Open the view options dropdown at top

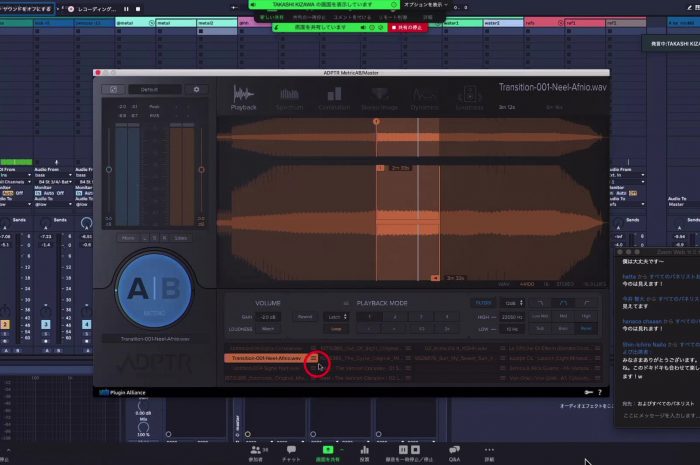(425, 5)
